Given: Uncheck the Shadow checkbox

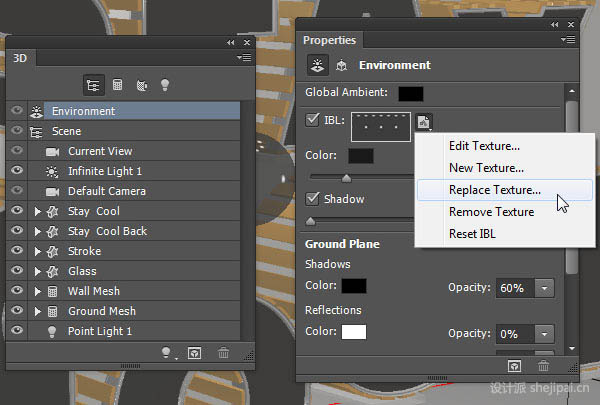Looking at the screenshot, I should tap(312, 198).
